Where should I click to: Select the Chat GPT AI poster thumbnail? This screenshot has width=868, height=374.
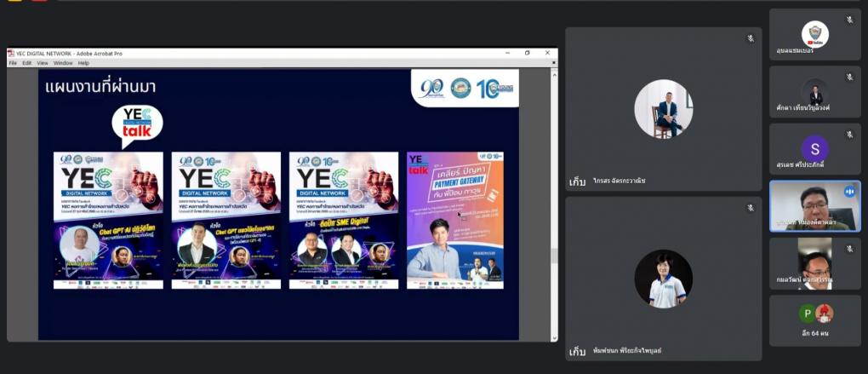tap(109, 221)
